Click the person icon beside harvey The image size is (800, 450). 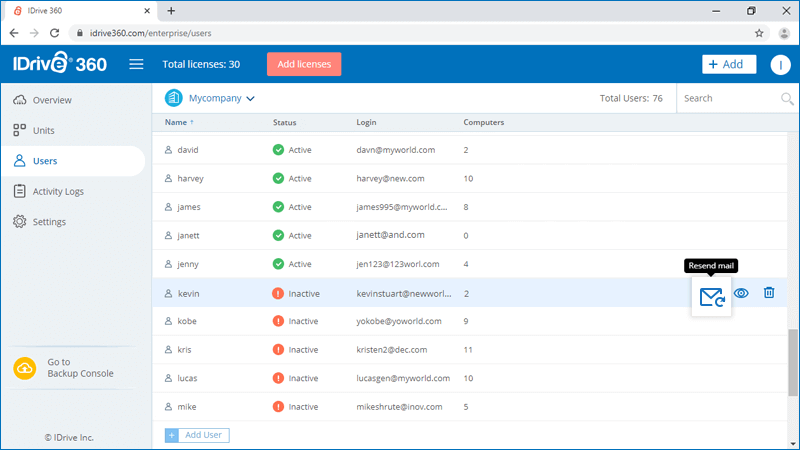(x=168, y=179)
